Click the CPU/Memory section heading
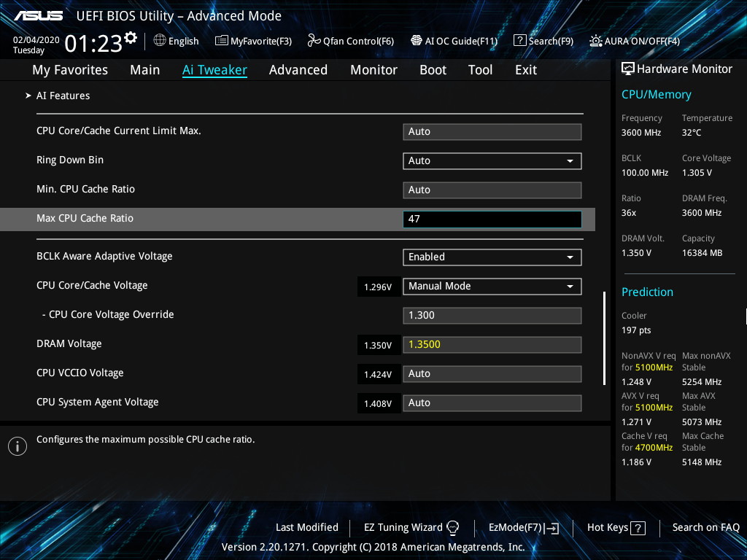The height and width of the screenshot is (560, 747). [656, 94]
